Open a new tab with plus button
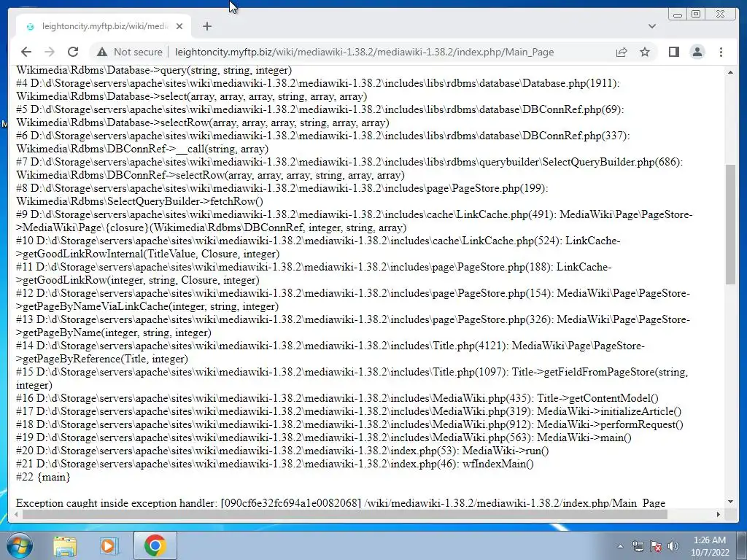This screenshot has width=747, height=560. pyautogui.click(x=206, y=26)
